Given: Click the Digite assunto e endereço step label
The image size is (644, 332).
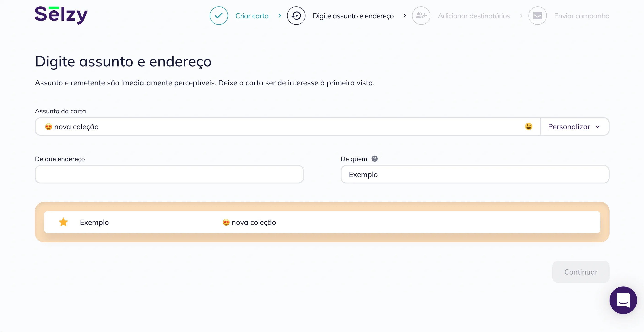Looking at the screenshot, I should click(353, 16).
